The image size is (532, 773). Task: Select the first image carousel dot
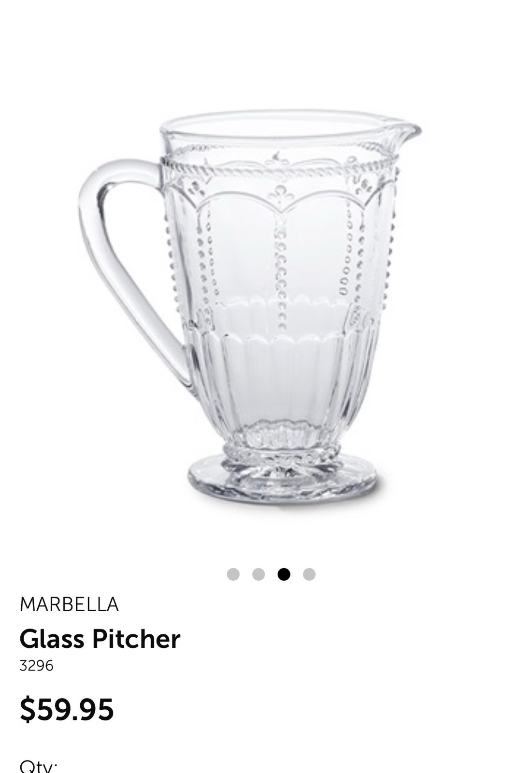tap(233, 574)
